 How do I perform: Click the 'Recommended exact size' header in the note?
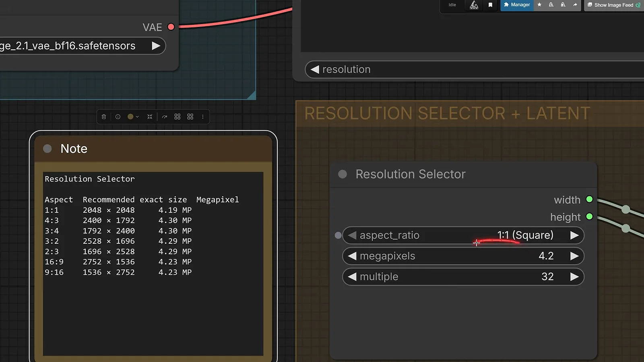135,200
